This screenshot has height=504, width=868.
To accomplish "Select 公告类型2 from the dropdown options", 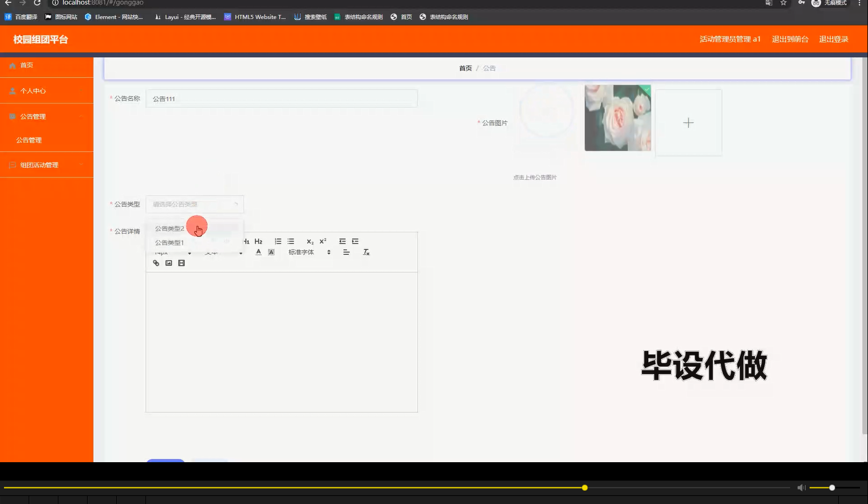I will point(169,227).
